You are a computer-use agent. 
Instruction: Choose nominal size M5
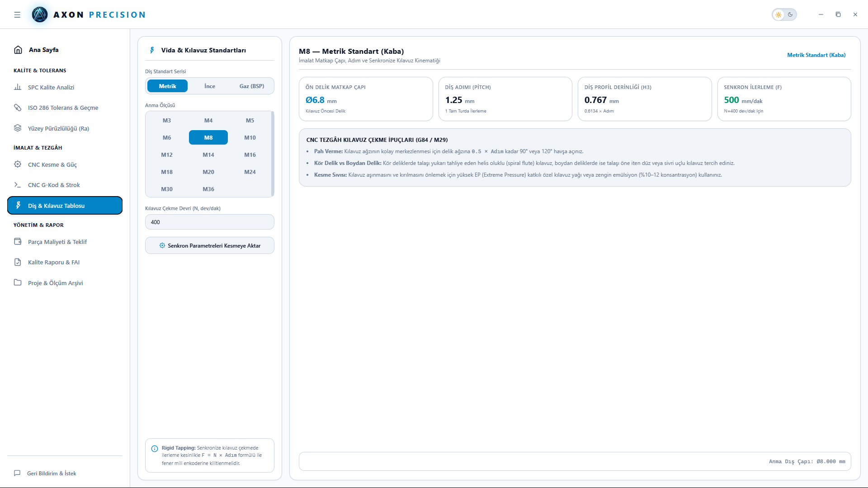(250, 120)
